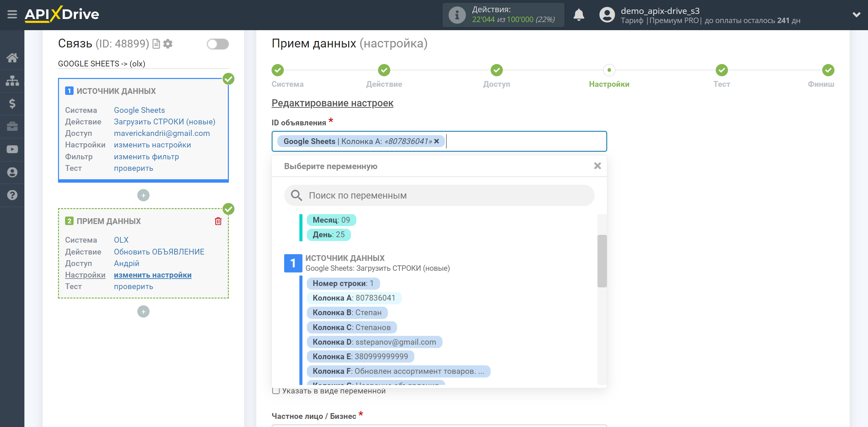Click receiver изменить настройки link

pos(153,275)
